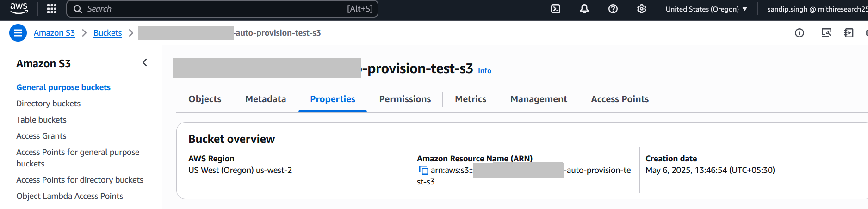
Task: Switch to the Objects tab
Action: 205,99
